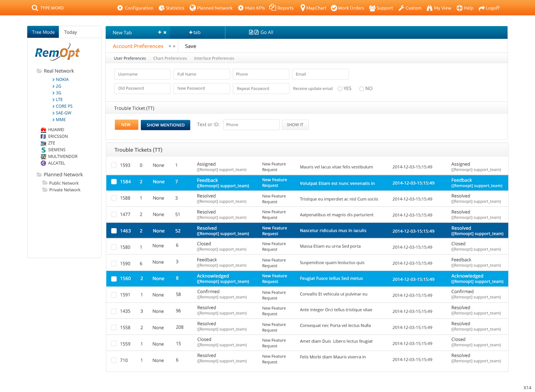Screen dimensions: 535x392
Task: Click the Go All document icons
Action: click(254, 32)
